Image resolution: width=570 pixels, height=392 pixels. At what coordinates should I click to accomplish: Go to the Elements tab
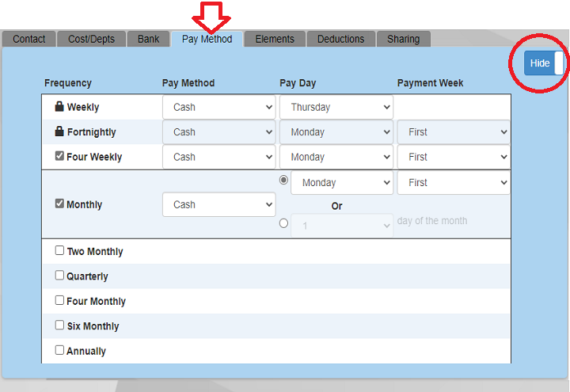pos(275,39)
